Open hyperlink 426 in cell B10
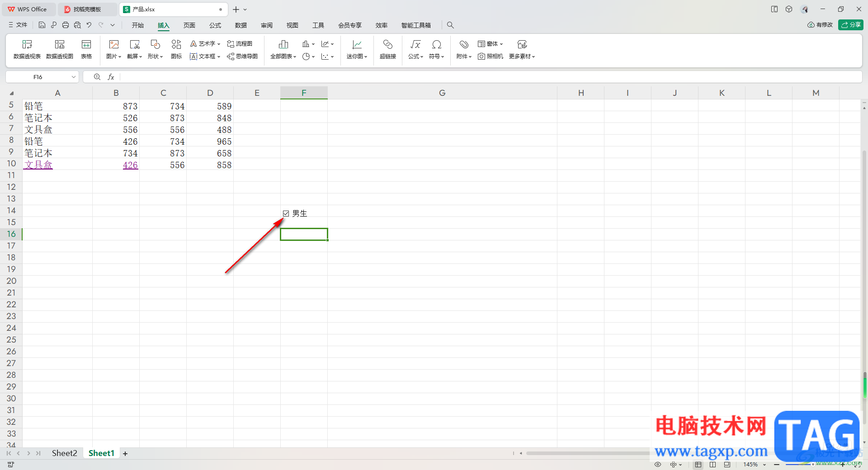 coord(130,165)
